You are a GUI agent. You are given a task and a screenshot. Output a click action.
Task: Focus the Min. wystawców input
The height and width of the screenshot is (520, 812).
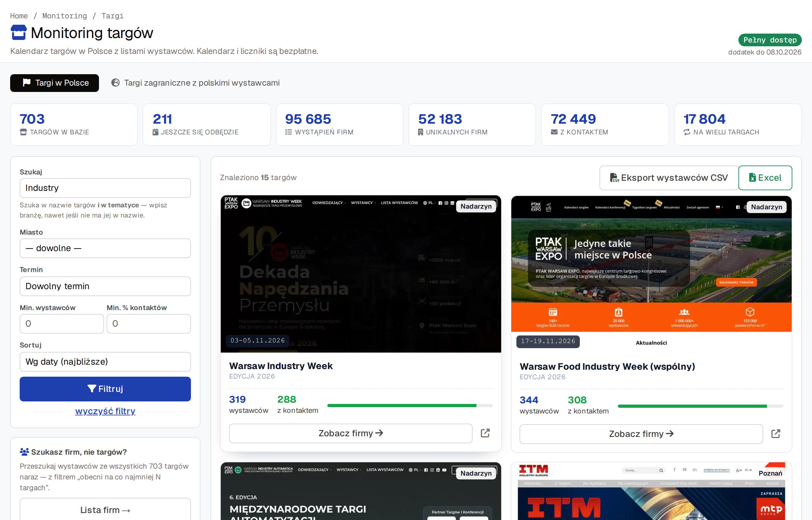[62, 324]
